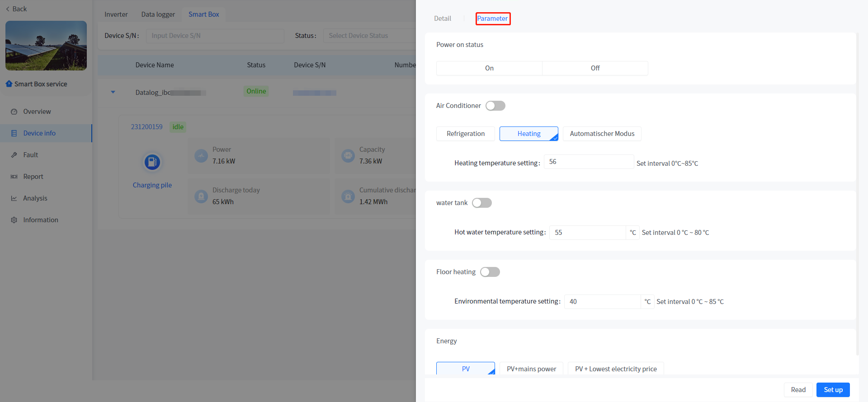Switch to the Detail tab
The height and width of the screenshot is (402, 868).
coord(442,19)
